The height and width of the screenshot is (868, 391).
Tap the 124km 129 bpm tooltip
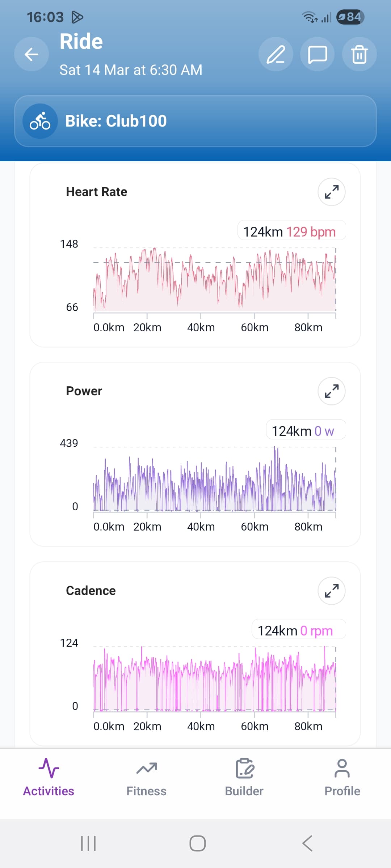[x=290, y=231]
